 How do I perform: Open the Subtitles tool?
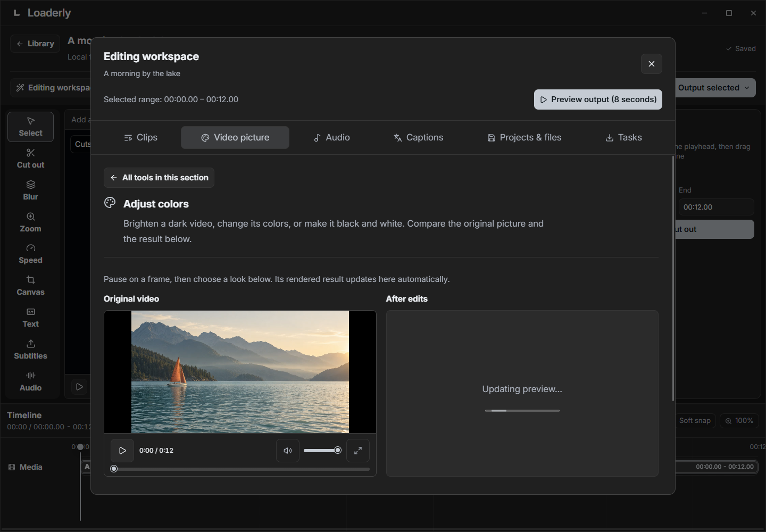point(30,350)
